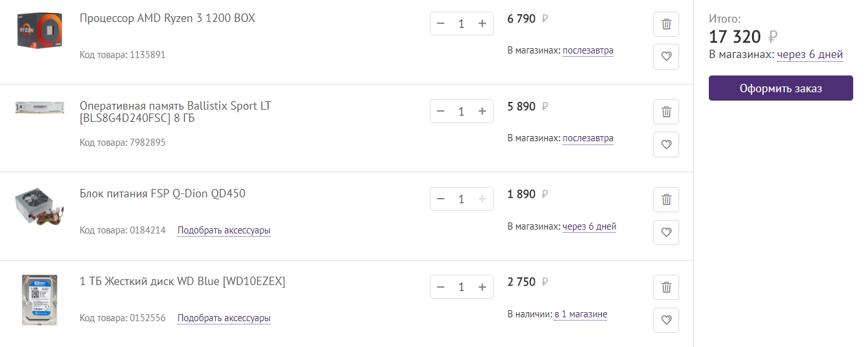Open Подобрать аксессуары for FSP power supply
This screenshot has width=868, height=347.
pos(224,230)
